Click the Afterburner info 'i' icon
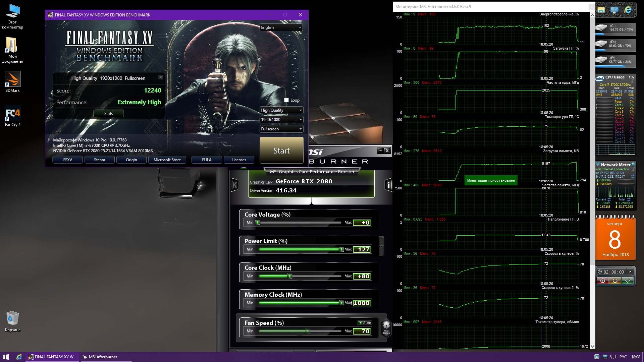 point(388,185)
